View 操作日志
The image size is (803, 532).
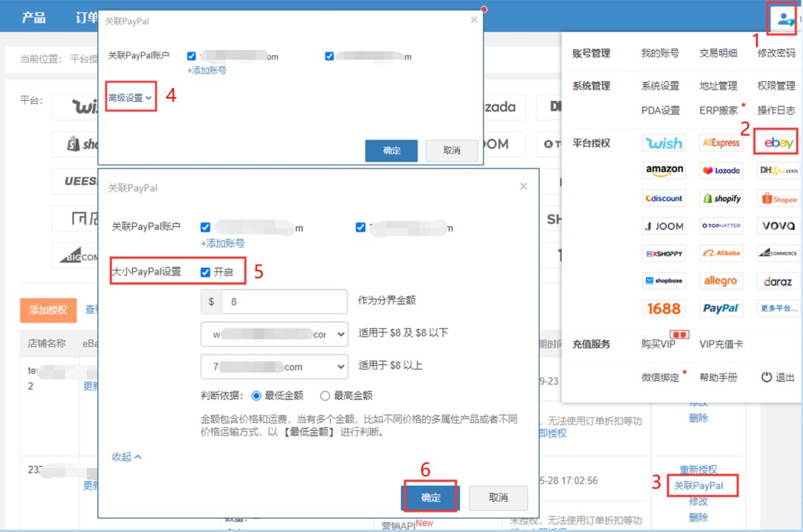coord(776,111)
